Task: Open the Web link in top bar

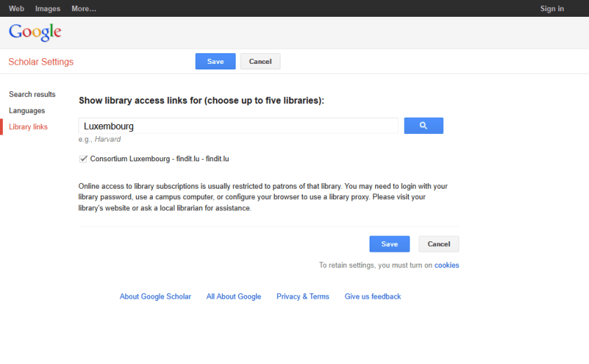Action: [x=16, y=8]
